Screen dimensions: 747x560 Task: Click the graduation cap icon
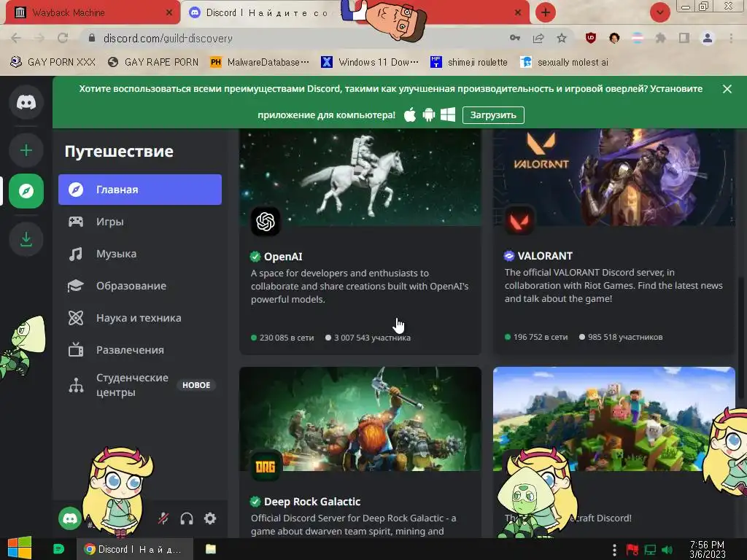pyautogui.click(x=76, y=286)
